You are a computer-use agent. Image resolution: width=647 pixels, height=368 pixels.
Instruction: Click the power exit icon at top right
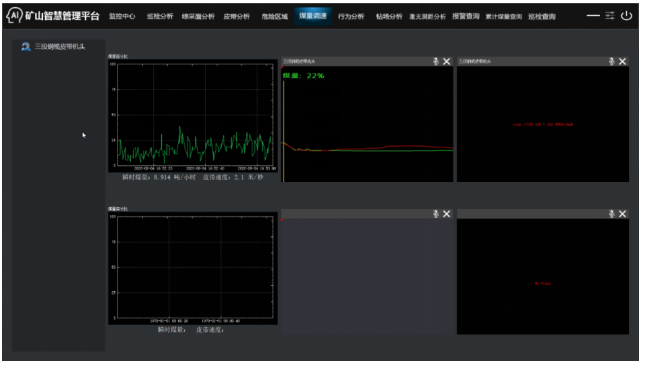(626, 16)
